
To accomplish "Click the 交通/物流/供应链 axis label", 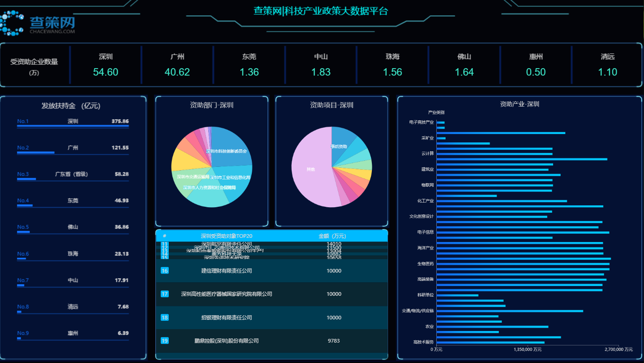I will click(x=418, y=311).
